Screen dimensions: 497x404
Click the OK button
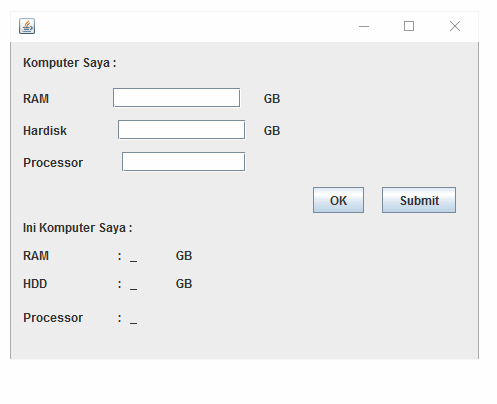(338, 200)
